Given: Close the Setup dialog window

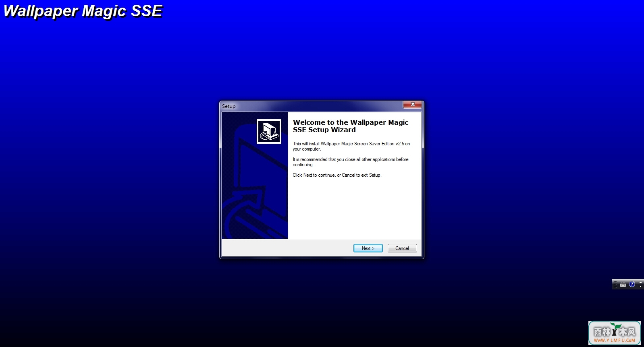Looking at the screenshot, I should tap(413, 104).
